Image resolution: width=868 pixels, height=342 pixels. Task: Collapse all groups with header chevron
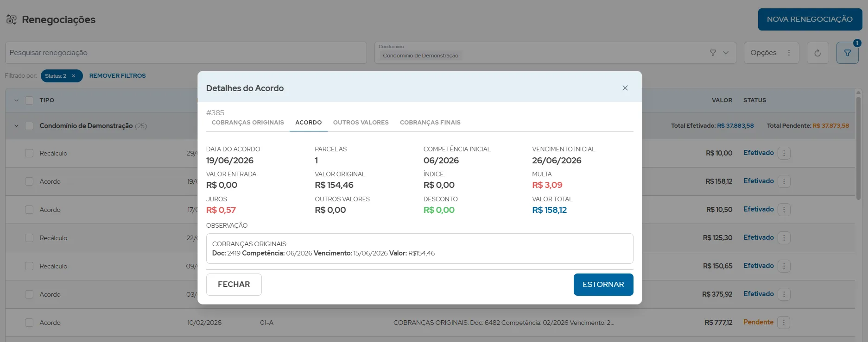(16, 100)
